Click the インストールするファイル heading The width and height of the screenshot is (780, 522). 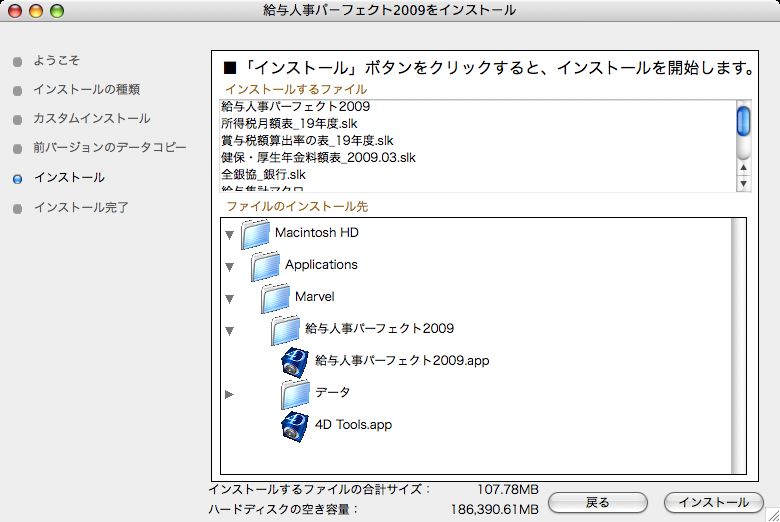click(x=296, y=90)
